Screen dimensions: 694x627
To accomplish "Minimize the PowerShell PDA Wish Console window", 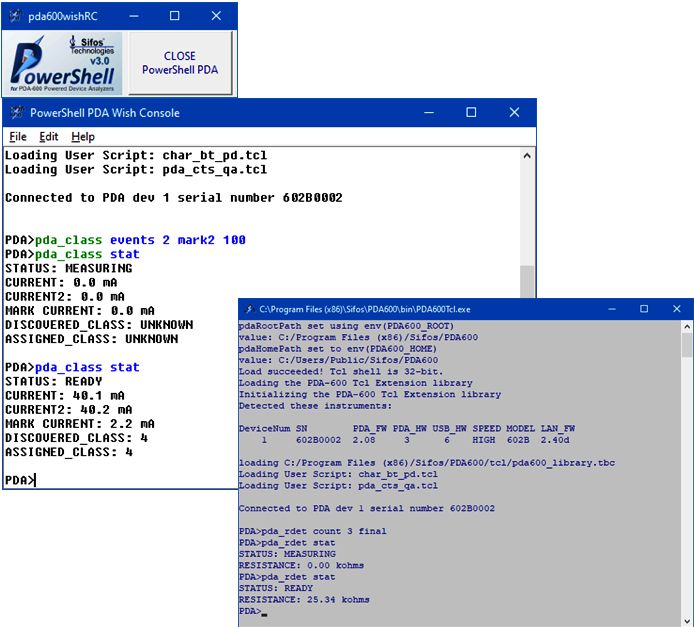I will pos(428,112).
